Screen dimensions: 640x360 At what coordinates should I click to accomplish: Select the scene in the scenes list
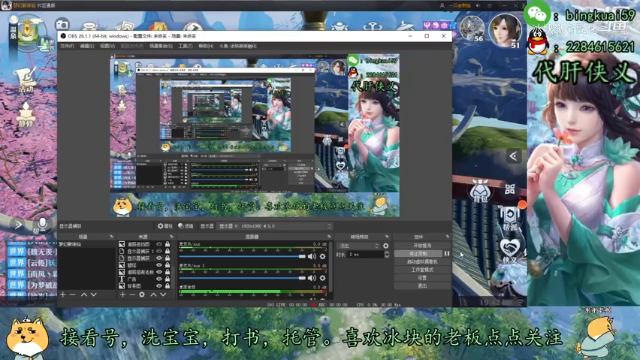[x=87, y=244]
